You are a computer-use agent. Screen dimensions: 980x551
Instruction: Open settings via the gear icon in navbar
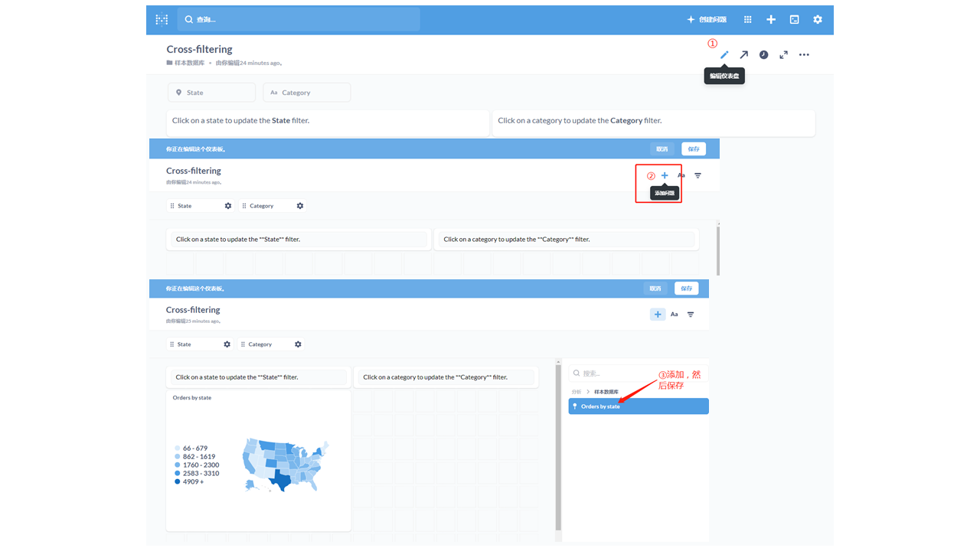tap(818, 19)
